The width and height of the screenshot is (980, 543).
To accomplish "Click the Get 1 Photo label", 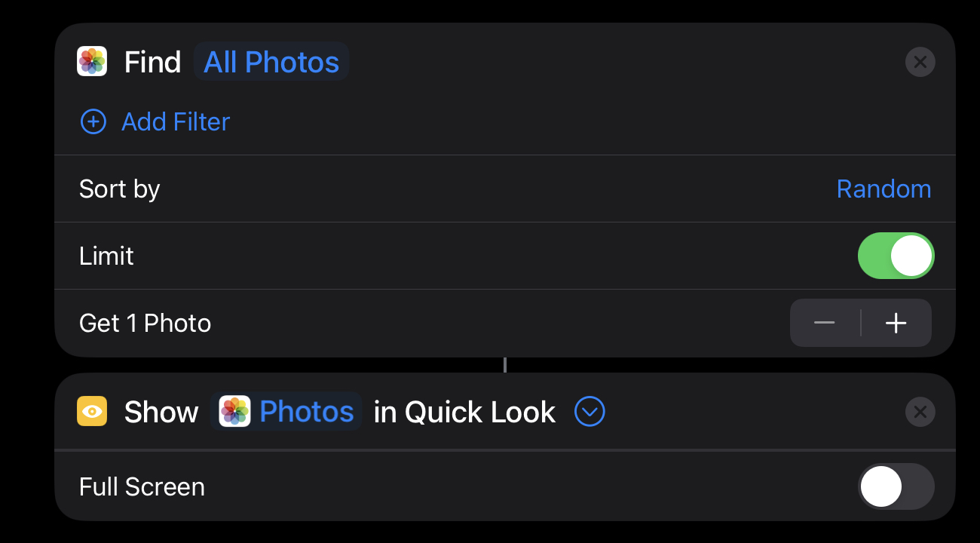I will pos(145,323).
